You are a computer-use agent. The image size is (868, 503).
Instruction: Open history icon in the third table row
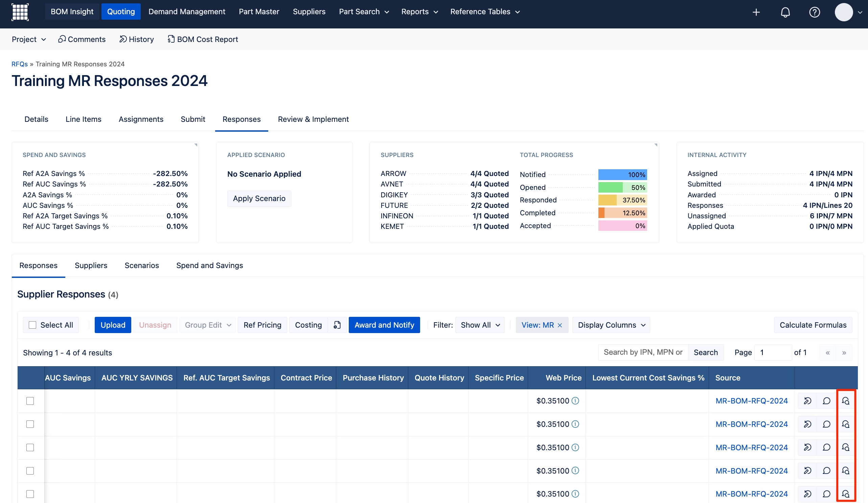[807, 447]
